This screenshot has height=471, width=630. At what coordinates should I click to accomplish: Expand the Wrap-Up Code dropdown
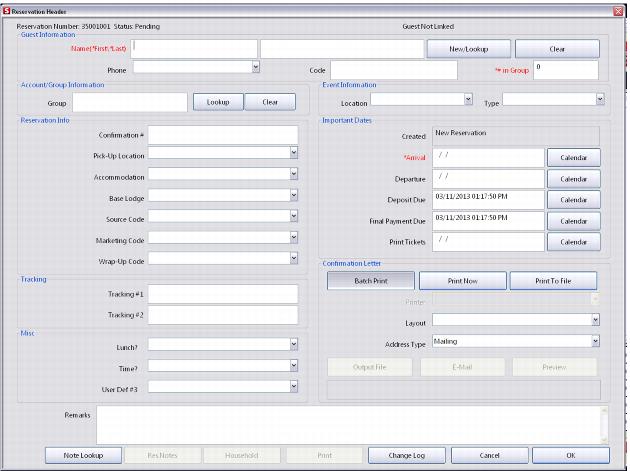(x=294, y=258)
